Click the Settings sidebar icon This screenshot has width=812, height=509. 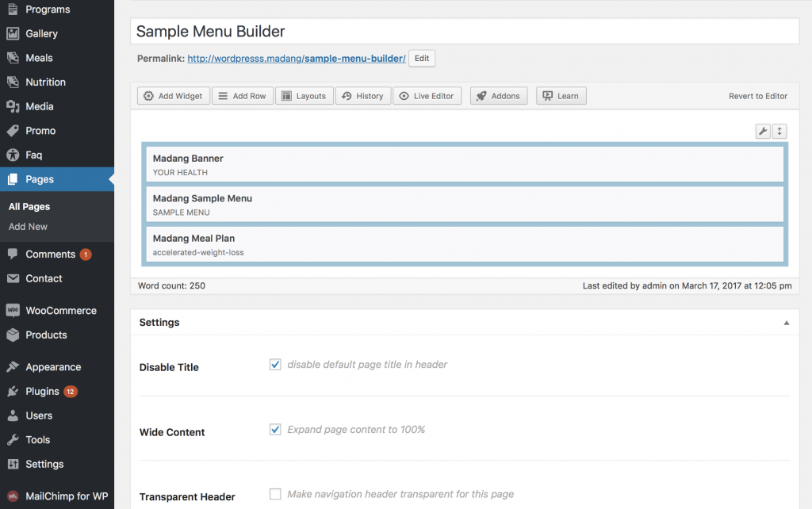13,464
